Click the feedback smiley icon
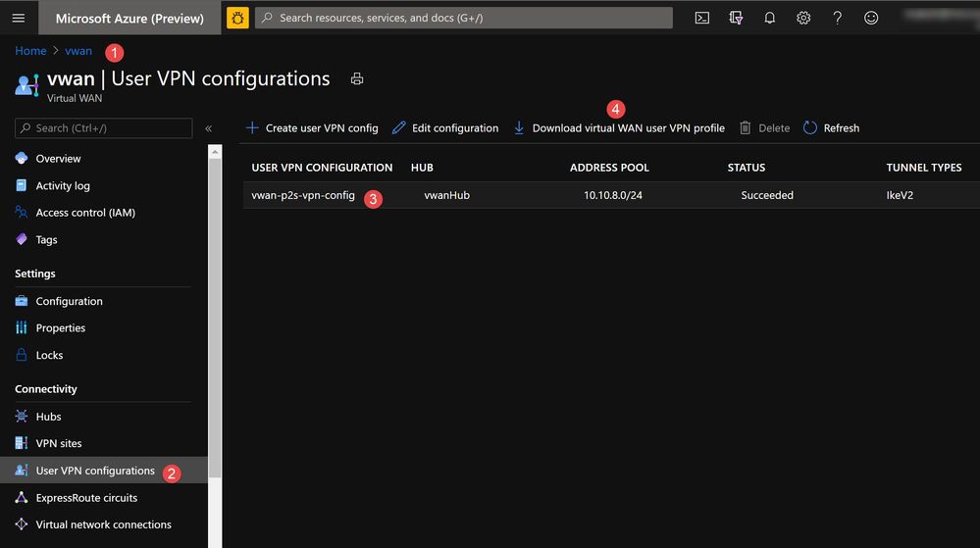Viewport: 980px width, 548px height. (x=871, y=18)
